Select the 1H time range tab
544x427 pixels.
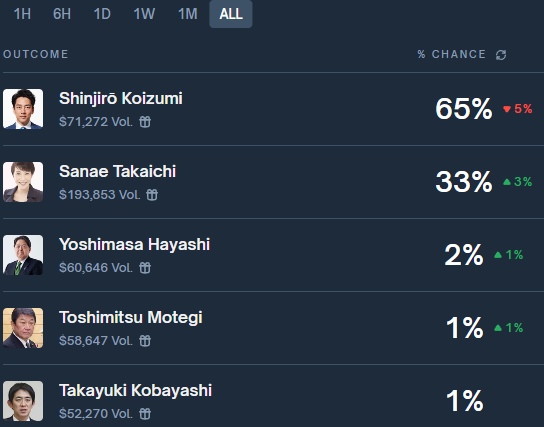tap(22, 14)
